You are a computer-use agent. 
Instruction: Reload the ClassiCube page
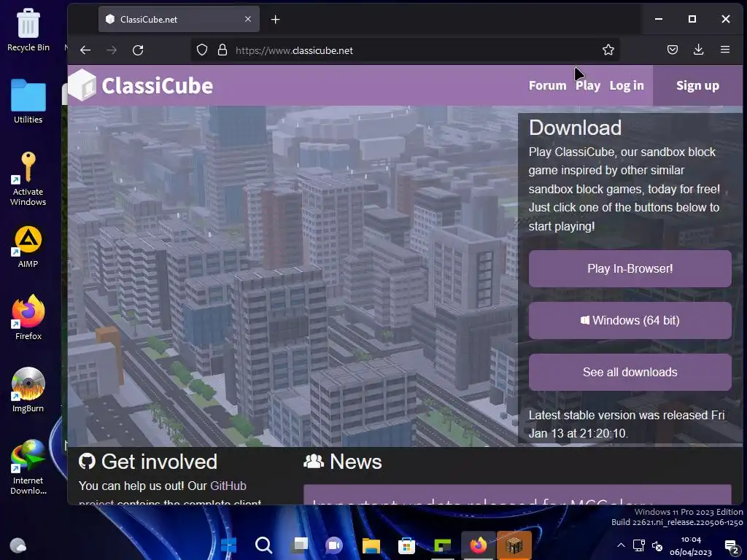(138, 50)
